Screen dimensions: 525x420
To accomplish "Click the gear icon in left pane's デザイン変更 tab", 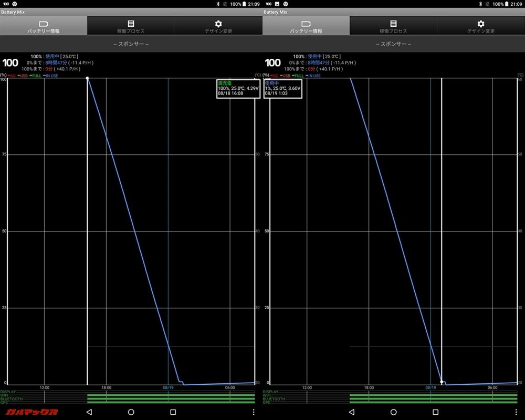I will (x=218, y=24).
